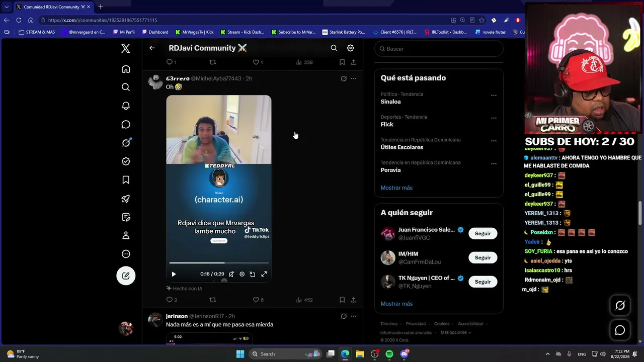This screenshot has width=644, height=362.
Task: Open new browser tab
Action: 101,7
